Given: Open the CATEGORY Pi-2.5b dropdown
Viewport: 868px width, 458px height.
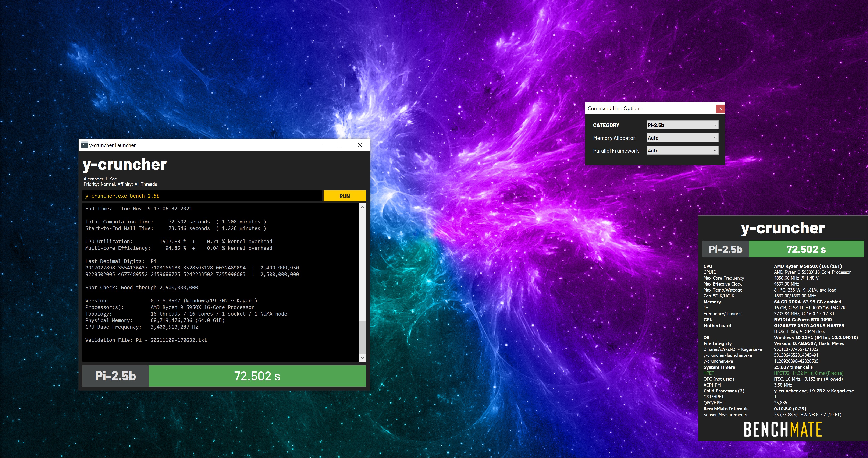Looking at the screenshot, I should (x=682, y=125).
